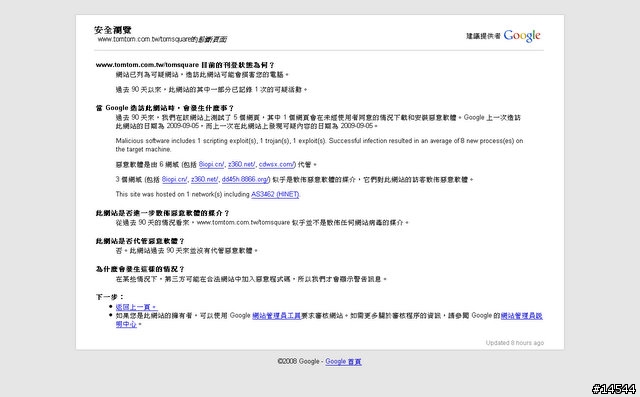Click the 'Updated 8 hours ago' text
This screenshot has width=640, height=397.
515,343
